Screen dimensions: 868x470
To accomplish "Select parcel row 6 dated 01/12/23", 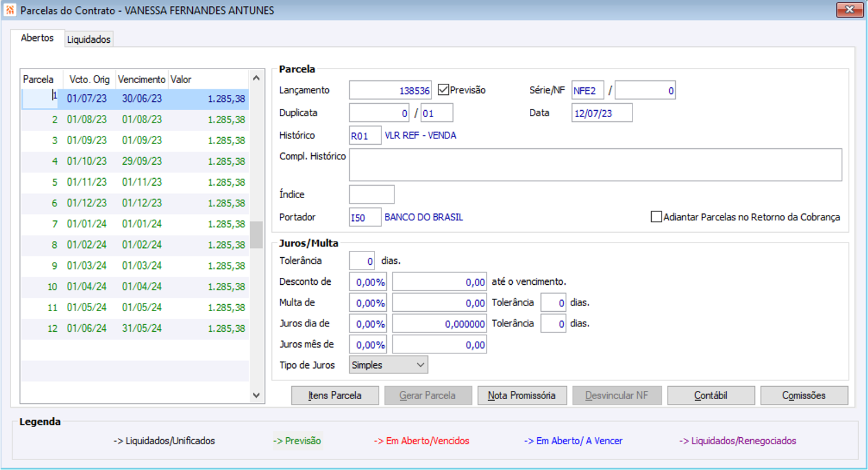I will coord(135,203).
